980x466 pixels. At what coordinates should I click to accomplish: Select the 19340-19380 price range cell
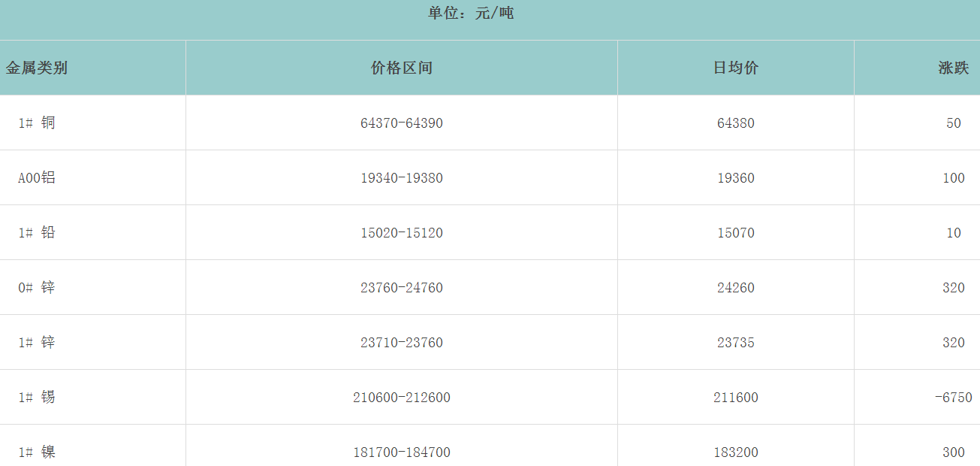tap(402, 178)
